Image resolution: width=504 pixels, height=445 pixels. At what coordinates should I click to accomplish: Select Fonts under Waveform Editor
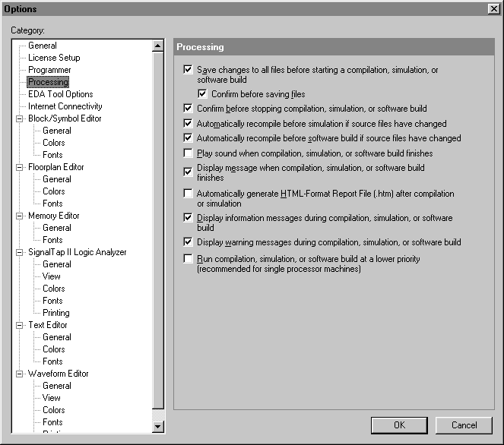(x=52, y=422)
